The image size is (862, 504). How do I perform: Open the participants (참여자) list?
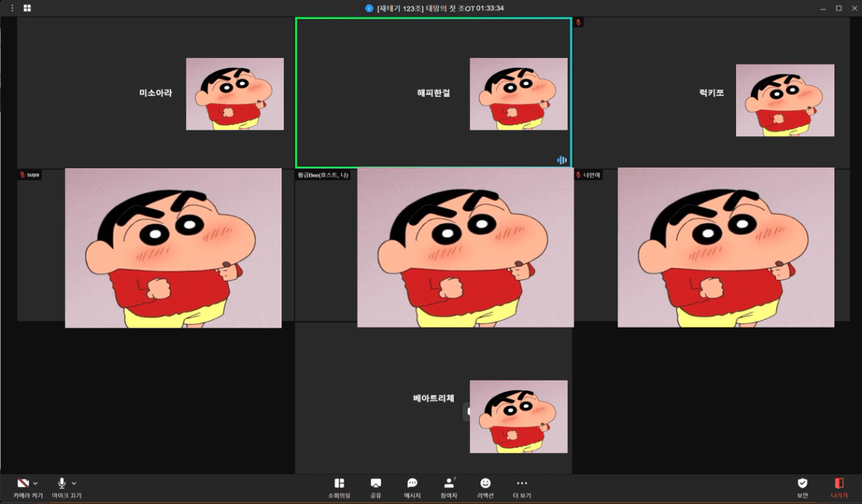[x=449, y=488]
